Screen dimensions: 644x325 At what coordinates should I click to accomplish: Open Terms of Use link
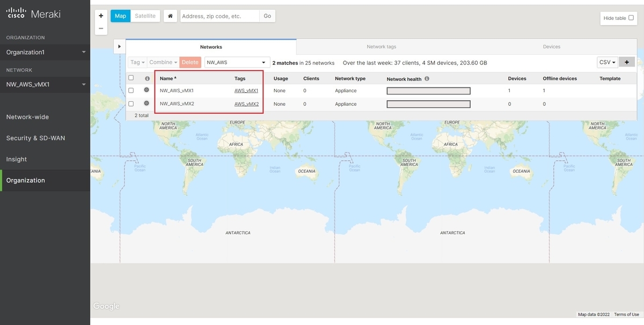click(626, 314)
